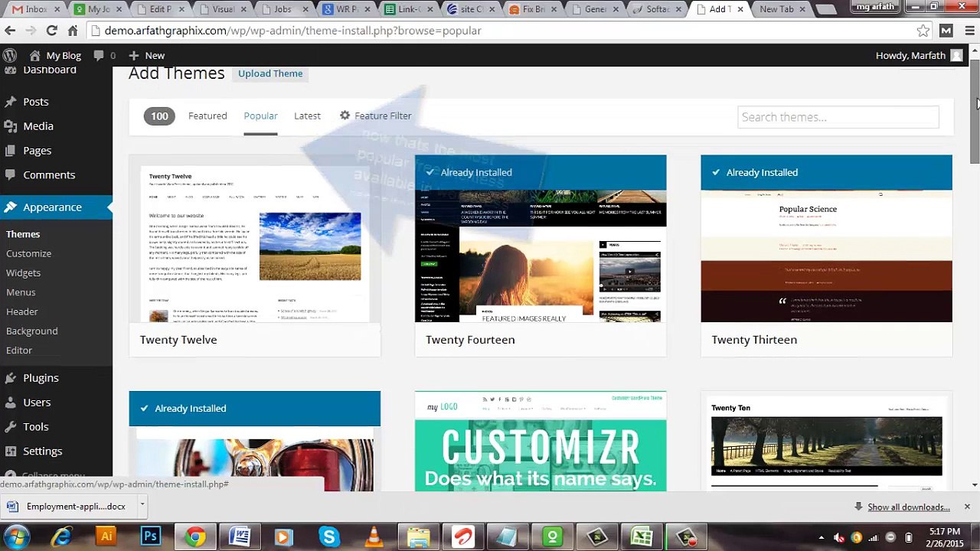This screenshot has width=980, height=551.
Task: Open Customizr theme thumbnail
Action: 541,442
